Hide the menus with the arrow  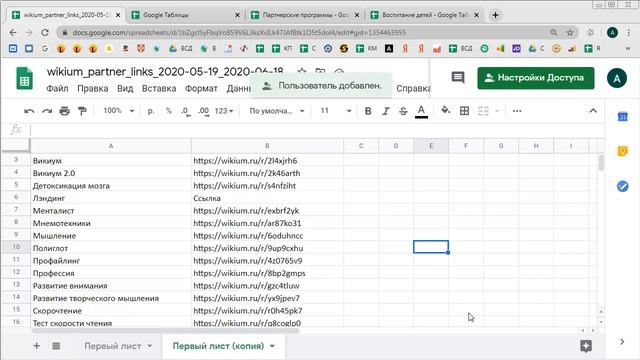coord(593,111)
